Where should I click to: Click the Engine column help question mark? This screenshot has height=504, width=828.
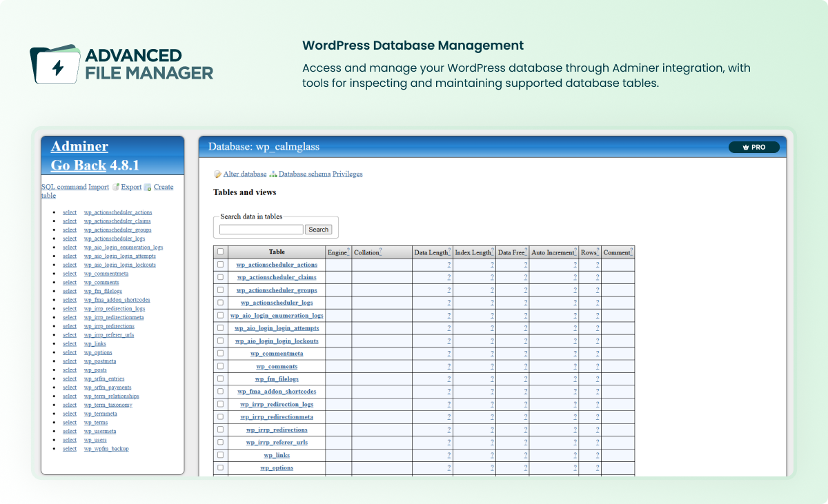point(348,251)
